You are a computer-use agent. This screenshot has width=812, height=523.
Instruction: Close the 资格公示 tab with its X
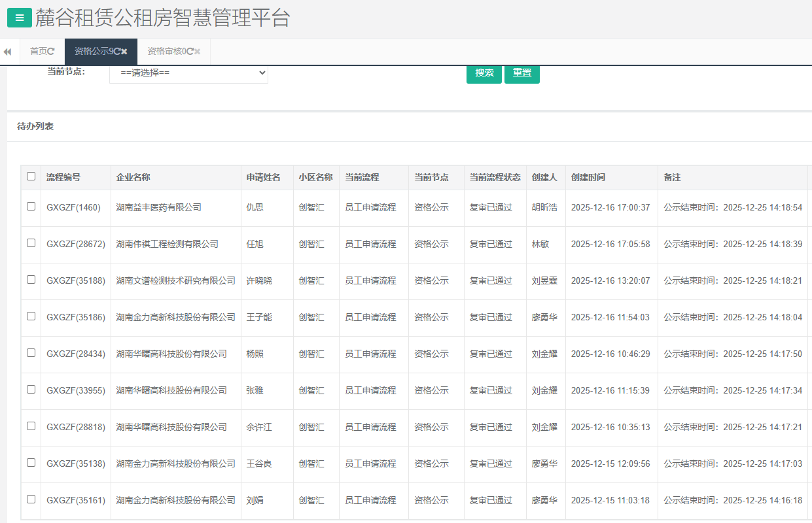[x=124, y=52]
